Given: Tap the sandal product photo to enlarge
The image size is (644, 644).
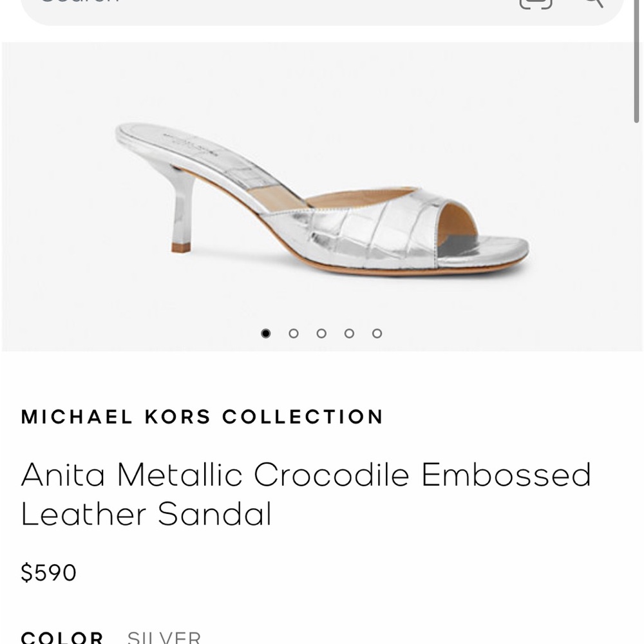Looking at the screenshot, I should [322, 193].
